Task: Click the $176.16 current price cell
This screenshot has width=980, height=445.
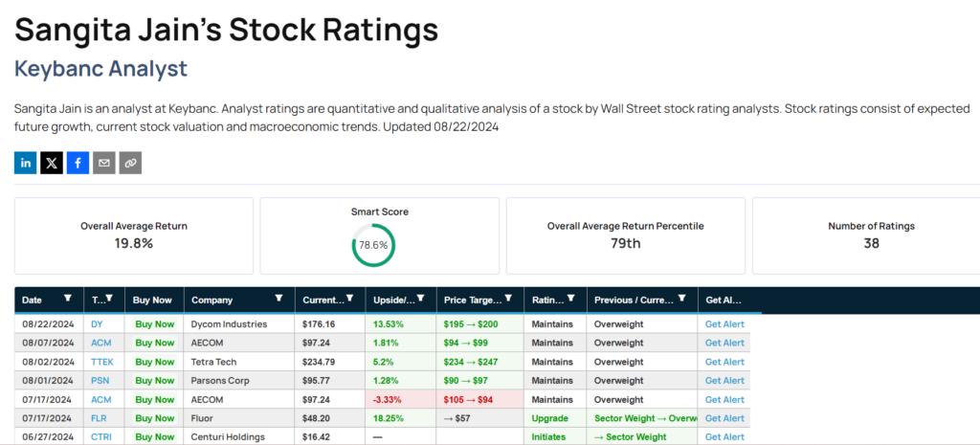Action: (330, 324)
